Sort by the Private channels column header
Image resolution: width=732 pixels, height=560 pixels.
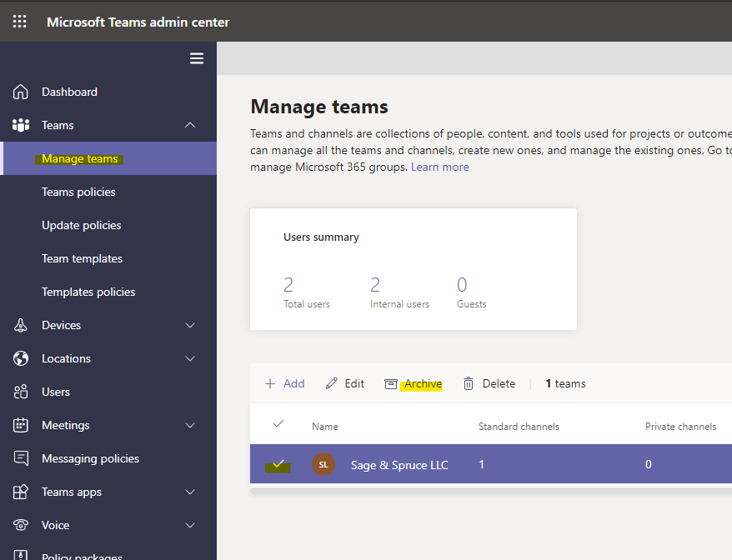click(680, 427)
